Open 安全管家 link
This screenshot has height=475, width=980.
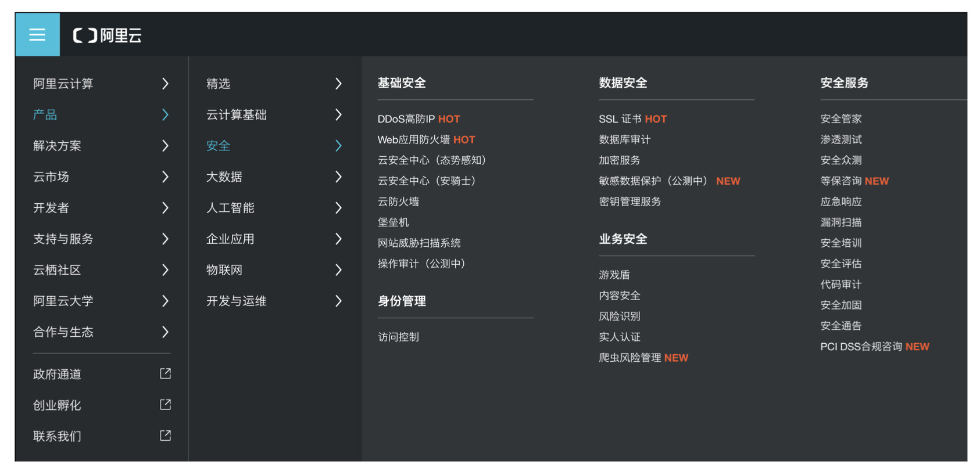point(841,119)
